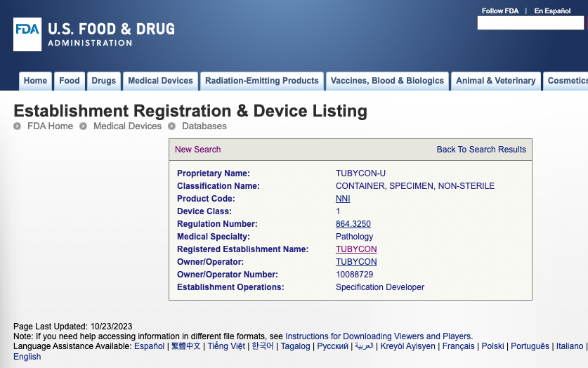Click proprietary name value TUBYCON-U
This screenshot has height=368, width=588.
point(360,173)
